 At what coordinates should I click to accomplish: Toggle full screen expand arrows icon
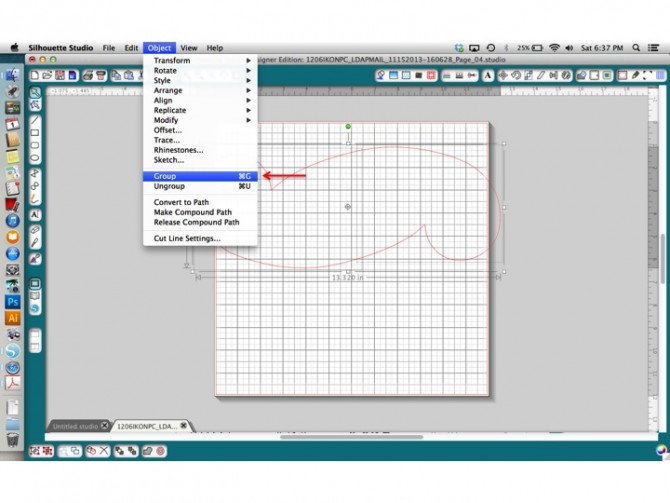(648, 76)
